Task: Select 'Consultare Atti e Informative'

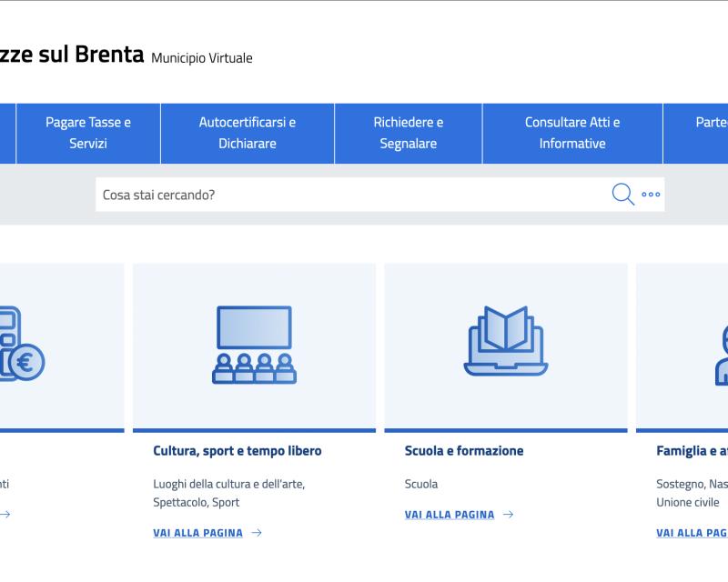Action: (571, 133)
